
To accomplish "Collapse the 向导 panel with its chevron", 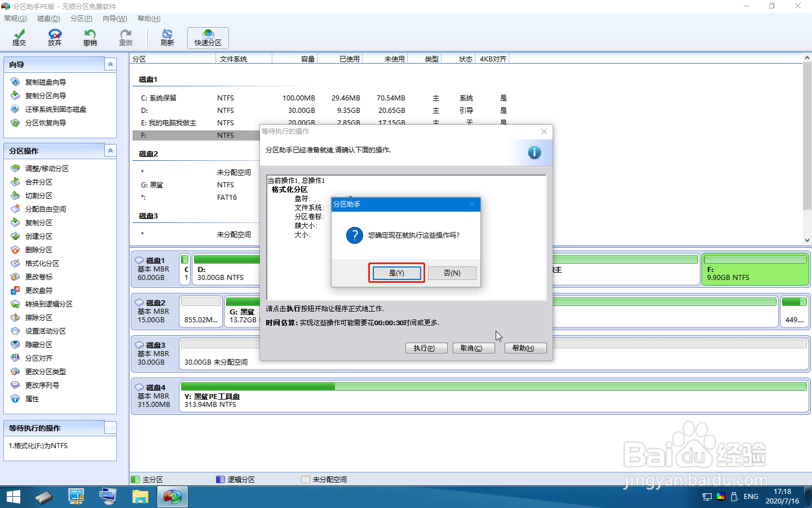I will click(111, 65).
